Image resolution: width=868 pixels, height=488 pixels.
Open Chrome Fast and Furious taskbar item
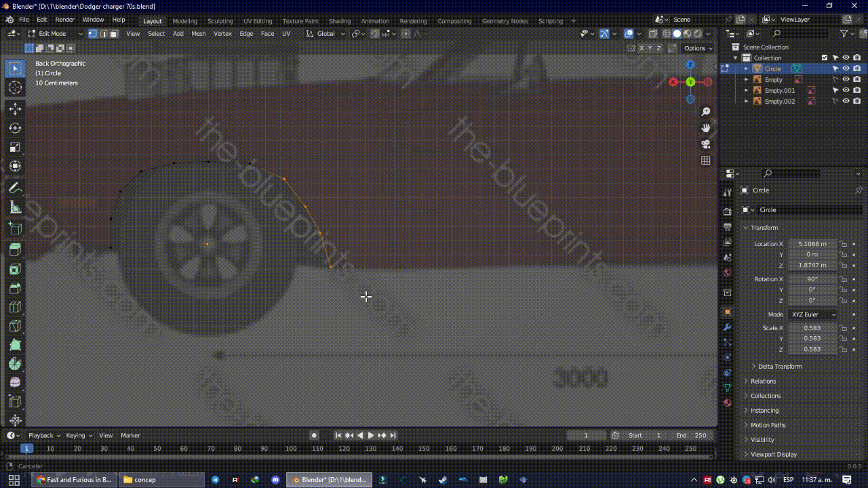[x=73, y=480]
